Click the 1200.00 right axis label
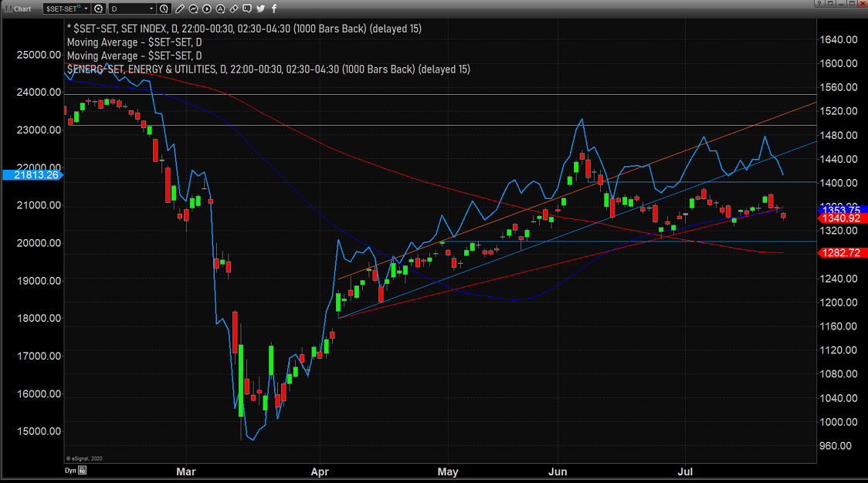This screenshot has width=868, height=483. (838, 302)
